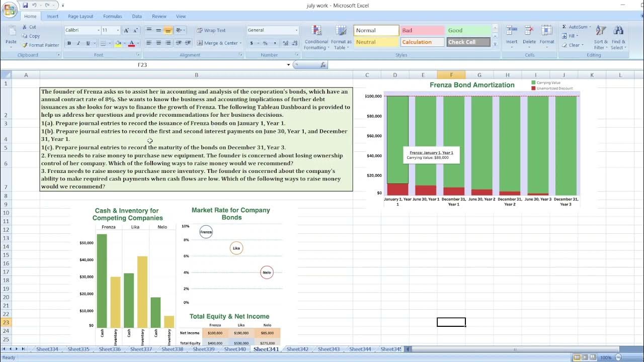Click the formula bar input field
Viewport: 644px width, 362px height.
[486, 65]
